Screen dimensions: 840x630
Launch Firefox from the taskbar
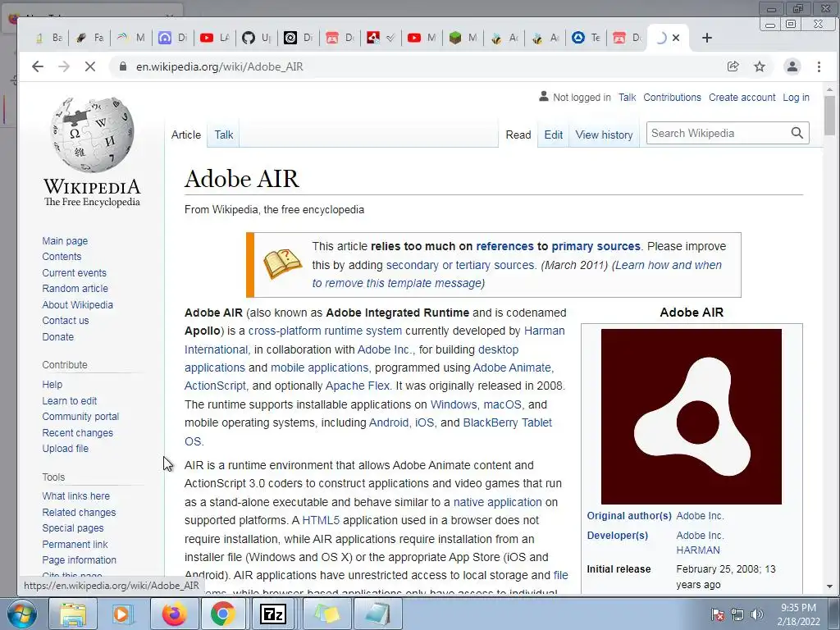coord(174,614)
